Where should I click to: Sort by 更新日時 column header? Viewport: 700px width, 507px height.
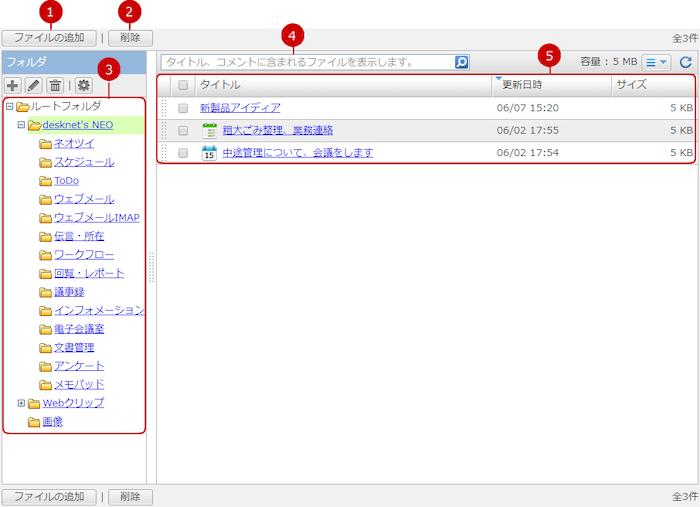pyautogui.click(x=550, y=85)
